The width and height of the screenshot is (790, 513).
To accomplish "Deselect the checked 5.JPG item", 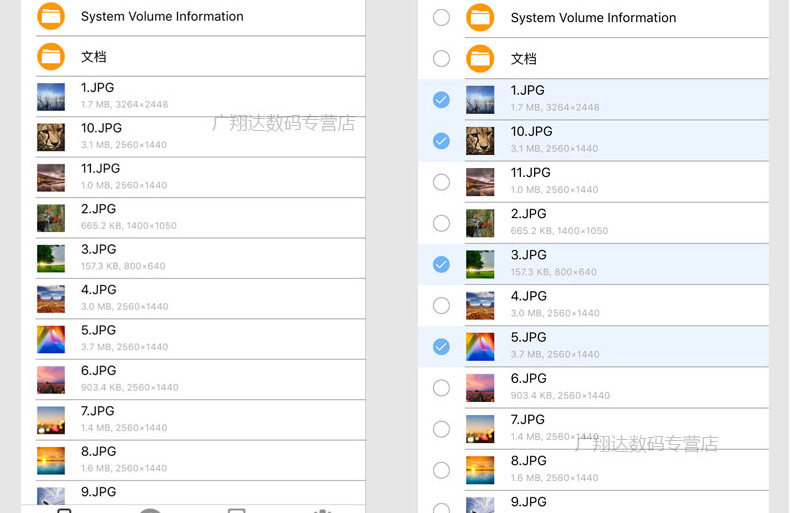I will point(441,347).
